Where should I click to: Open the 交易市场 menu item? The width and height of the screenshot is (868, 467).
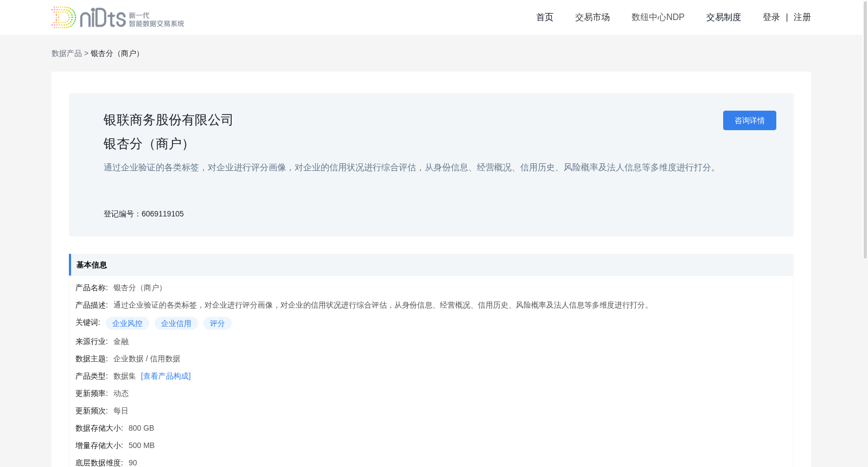(592, 17)
